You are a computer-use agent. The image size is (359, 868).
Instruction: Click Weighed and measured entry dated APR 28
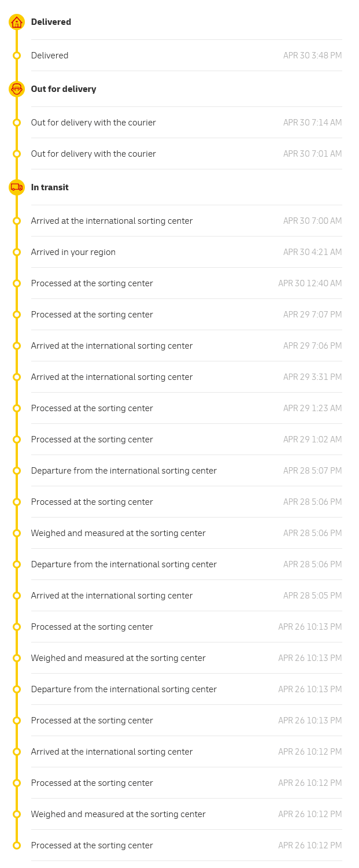(x=119, y=533)
